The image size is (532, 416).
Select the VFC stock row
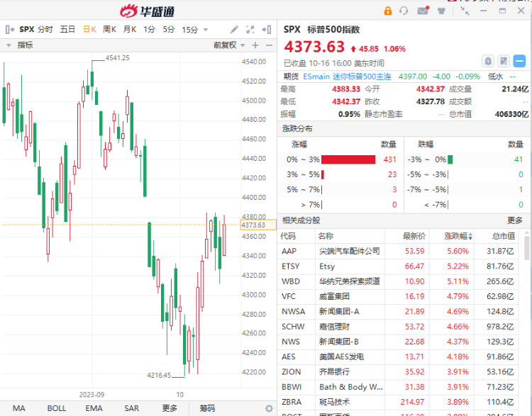pos(398,297)
